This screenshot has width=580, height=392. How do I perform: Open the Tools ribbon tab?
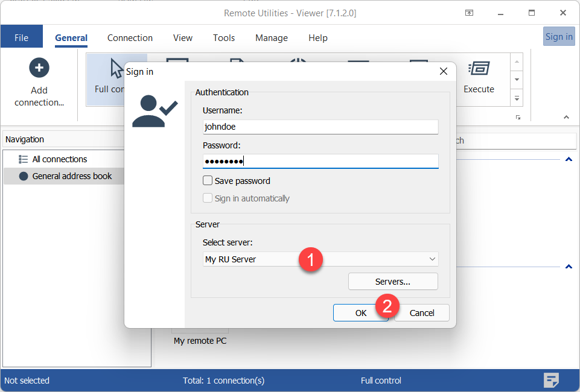223,37
